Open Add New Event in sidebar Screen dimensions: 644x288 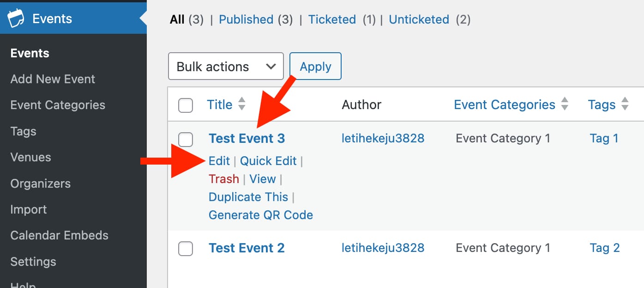click(x=53, y=79)
